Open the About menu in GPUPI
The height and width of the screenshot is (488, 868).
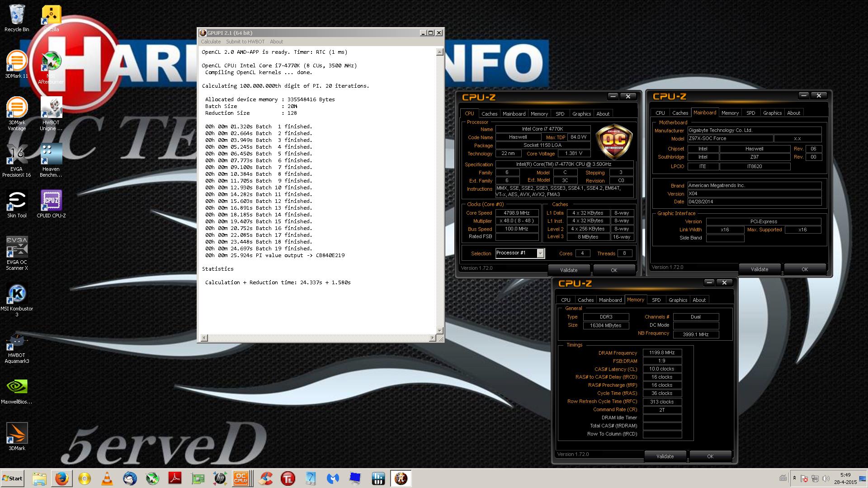[276, 42]
